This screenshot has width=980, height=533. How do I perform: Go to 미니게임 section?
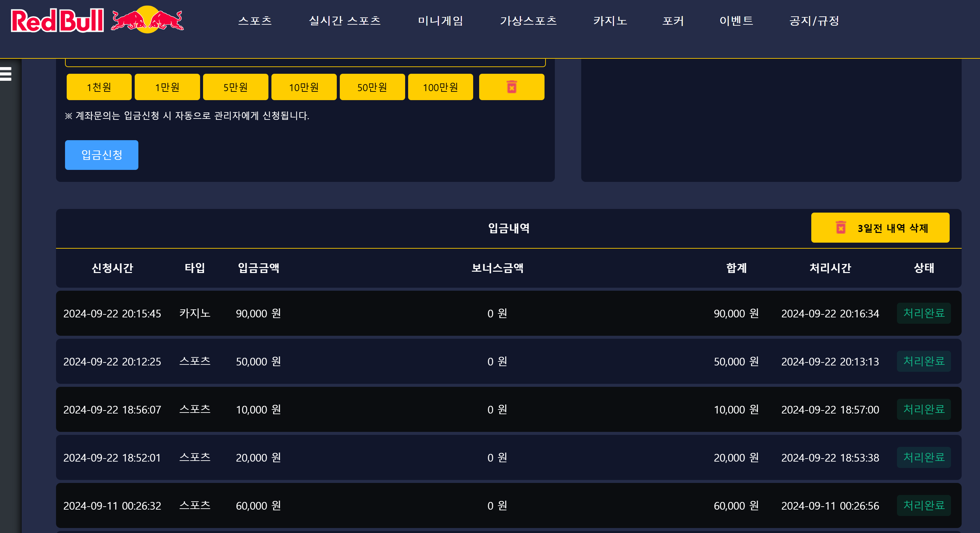(x=440, y=21)
